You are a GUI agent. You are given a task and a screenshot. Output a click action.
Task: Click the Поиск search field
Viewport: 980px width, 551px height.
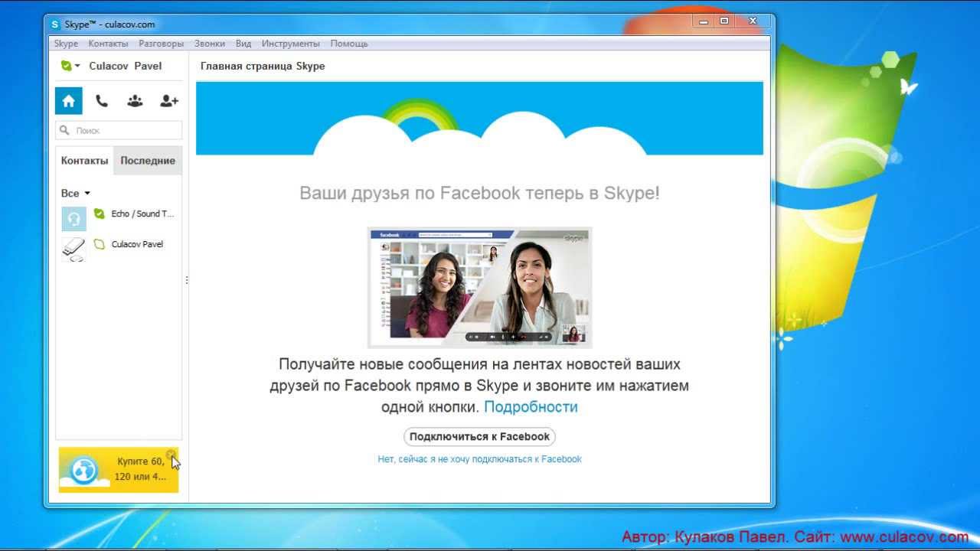point(119,130)
